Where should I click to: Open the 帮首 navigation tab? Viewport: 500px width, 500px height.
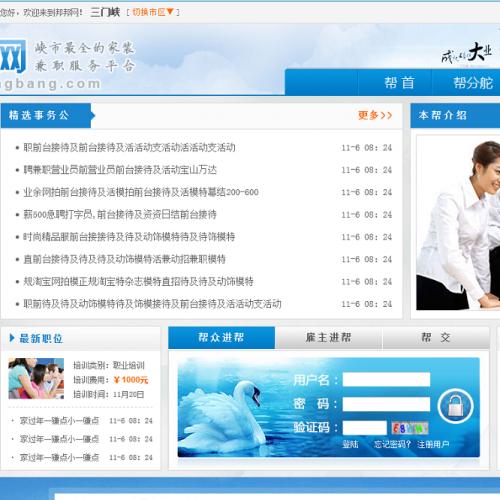coord(399,83)
